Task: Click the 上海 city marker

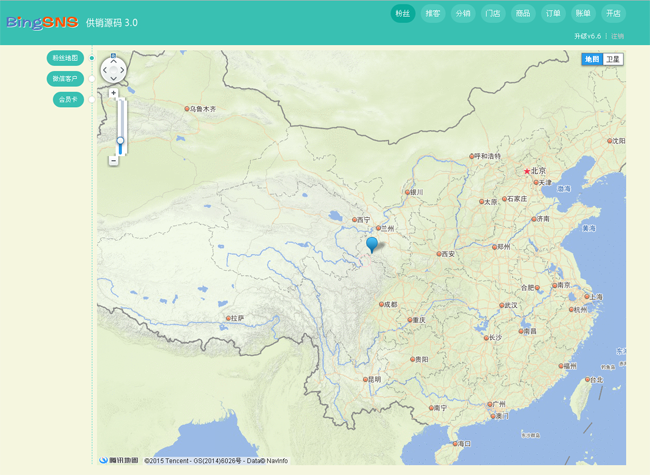Action: [587, 297]
